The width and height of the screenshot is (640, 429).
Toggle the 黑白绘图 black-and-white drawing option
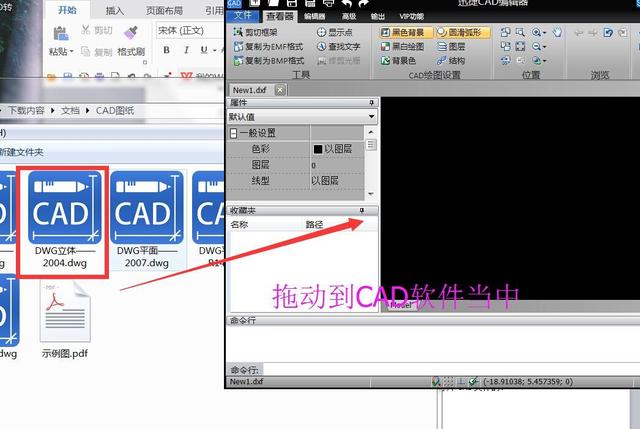point(402,47)
